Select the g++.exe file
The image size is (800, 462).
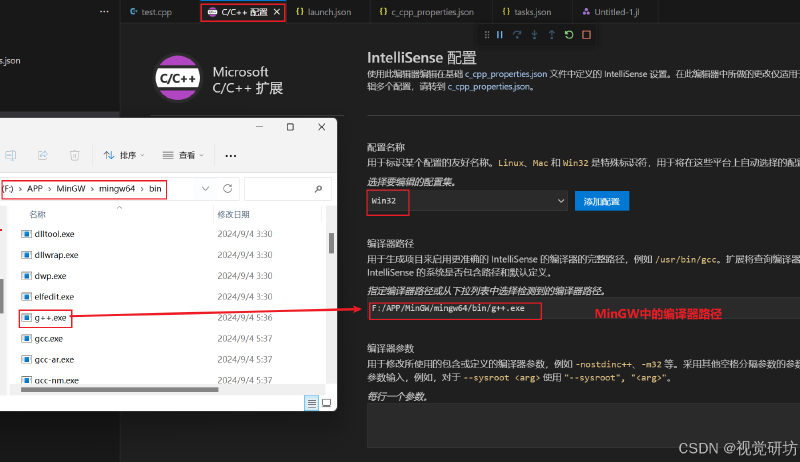50,318
